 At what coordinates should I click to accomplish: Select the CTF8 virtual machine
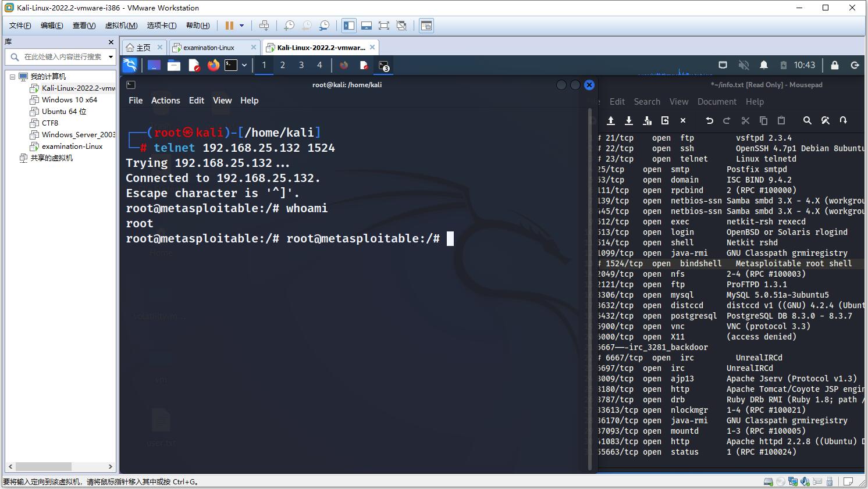[45, 123]
